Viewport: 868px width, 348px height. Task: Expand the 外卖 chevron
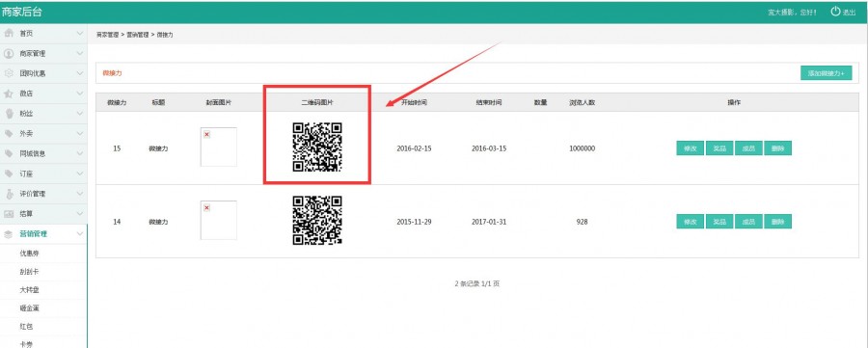pyautogui.click(x=80, y=133)
